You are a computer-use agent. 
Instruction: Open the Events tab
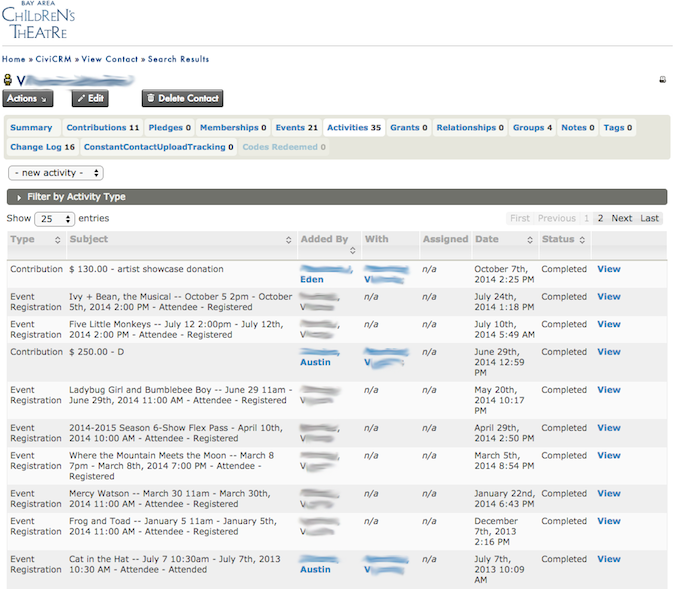tap(297, 128)
